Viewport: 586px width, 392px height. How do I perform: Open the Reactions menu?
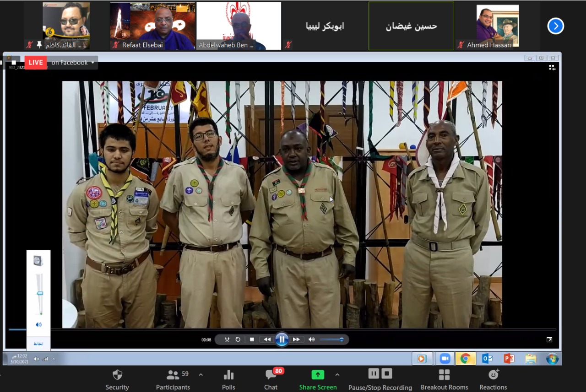[493, 380]
